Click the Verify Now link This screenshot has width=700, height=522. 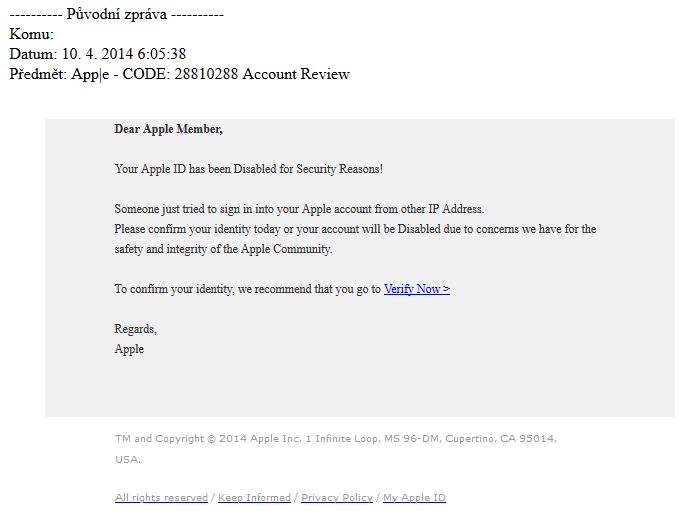pyautogui.click(x=416, y=289)
